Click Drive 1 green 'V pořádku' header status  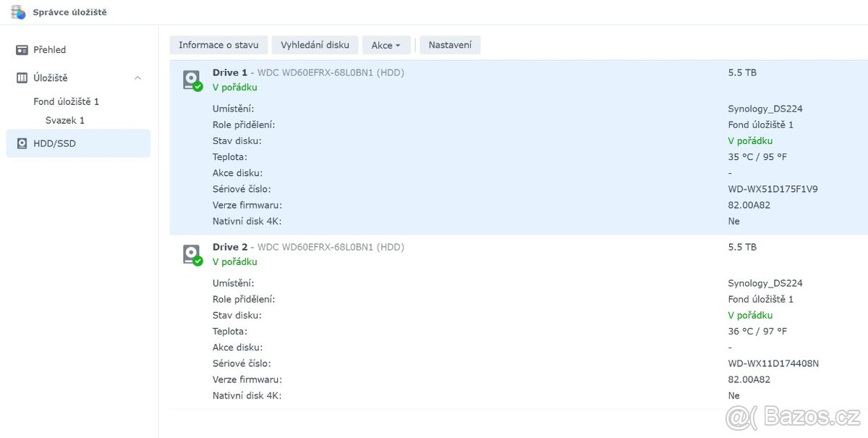click(235, 88)
